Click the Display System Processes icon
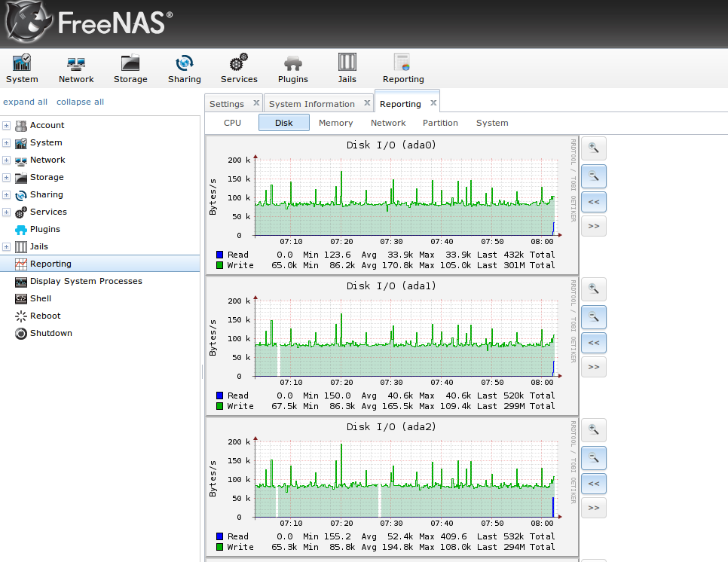Image resolution: width=728 pixels, height=562 pixels. coord(21,282)
